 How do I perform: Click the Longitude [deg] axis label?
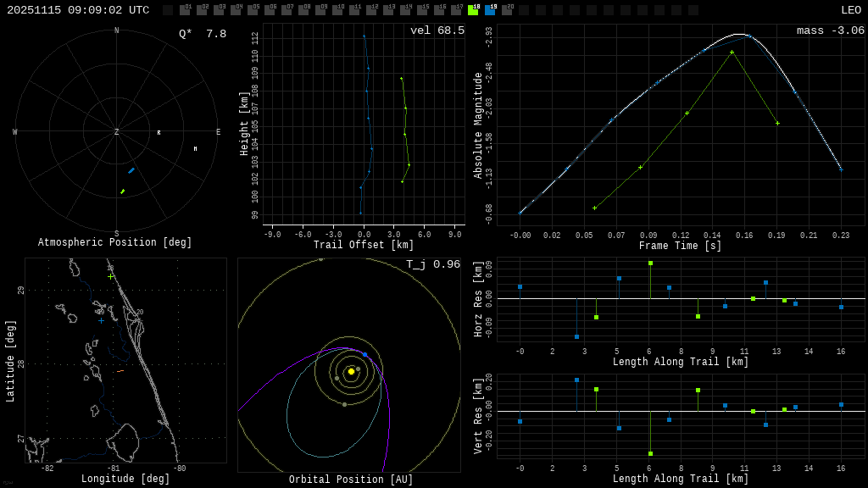pyautogui.click(x=125, y=478)
